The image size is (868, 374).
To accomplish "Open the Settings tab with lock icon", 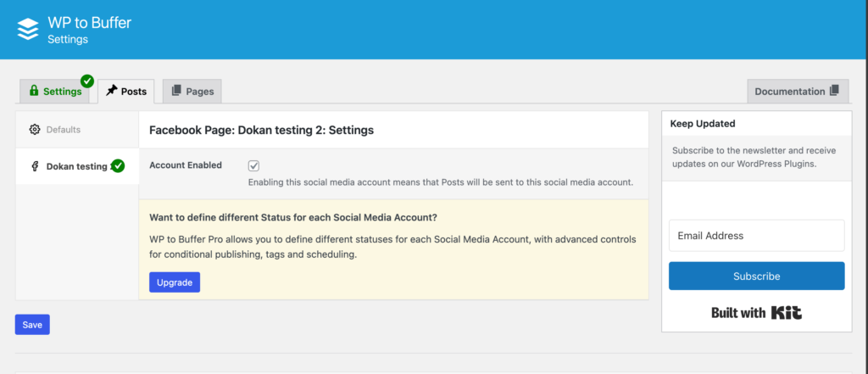I will pos(55,92).
